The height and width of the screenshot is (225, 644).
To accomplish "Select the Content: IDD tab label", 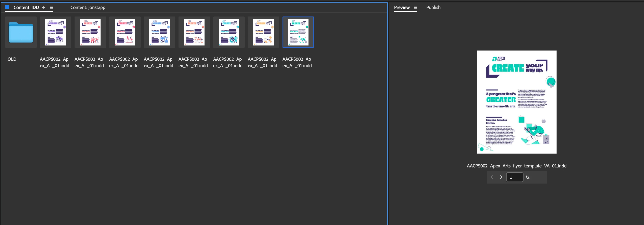I will tap(26, 7).
